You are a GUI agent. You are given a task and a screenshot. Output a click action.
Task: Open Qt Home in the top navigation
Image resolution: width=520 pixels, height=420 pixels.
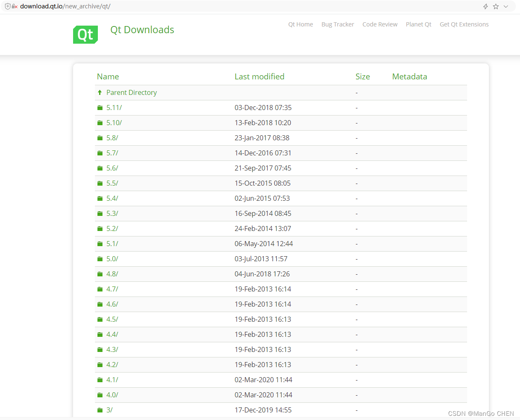(301, 24)
